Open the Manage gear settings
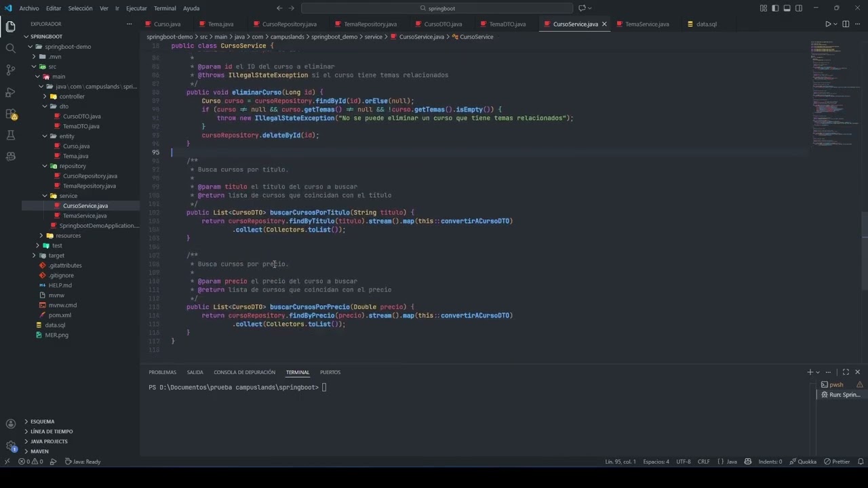This screenshot has width=868, height=488. (10, 445)
